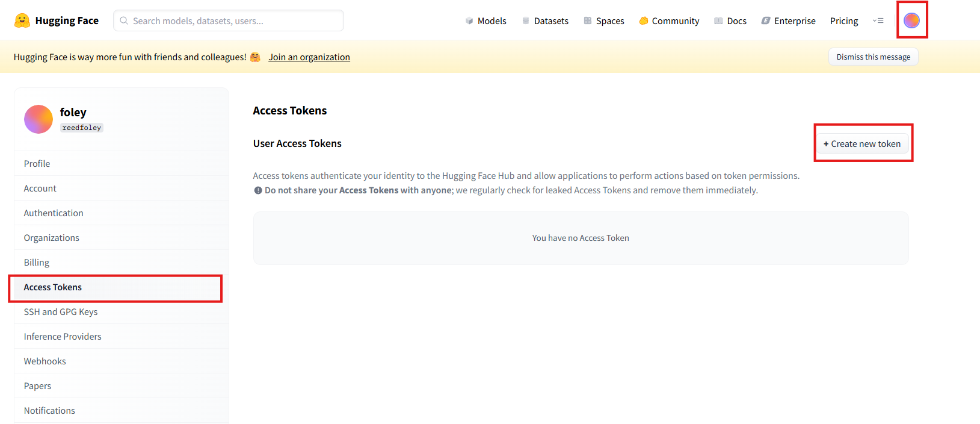The width and height of the screenshot is (980, 424).
Task: Open Docs from navbar
Action: click(730, 20)
